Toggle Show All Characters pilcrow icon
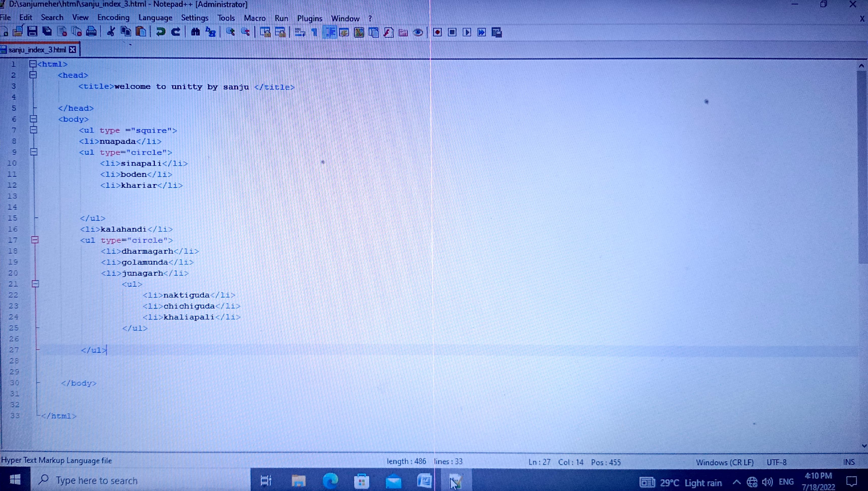 point(314,32)
